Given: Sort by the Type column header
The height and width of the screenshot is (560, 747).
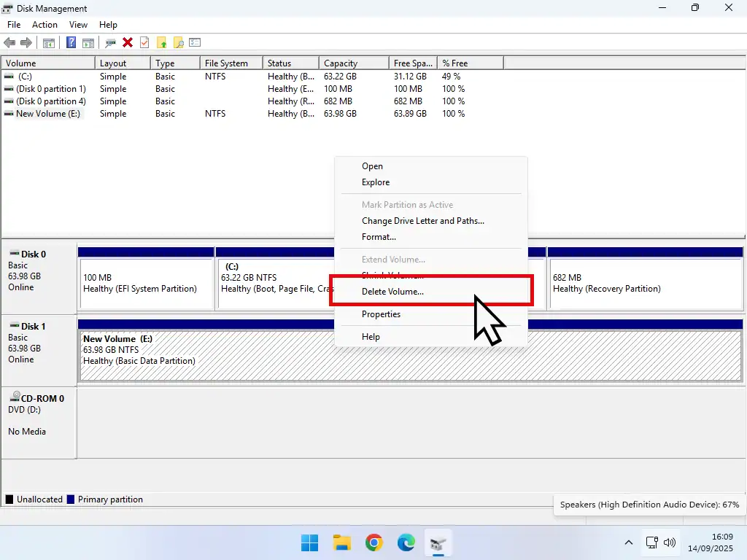Looking at the screenshot, I should [x=175, y=63].
